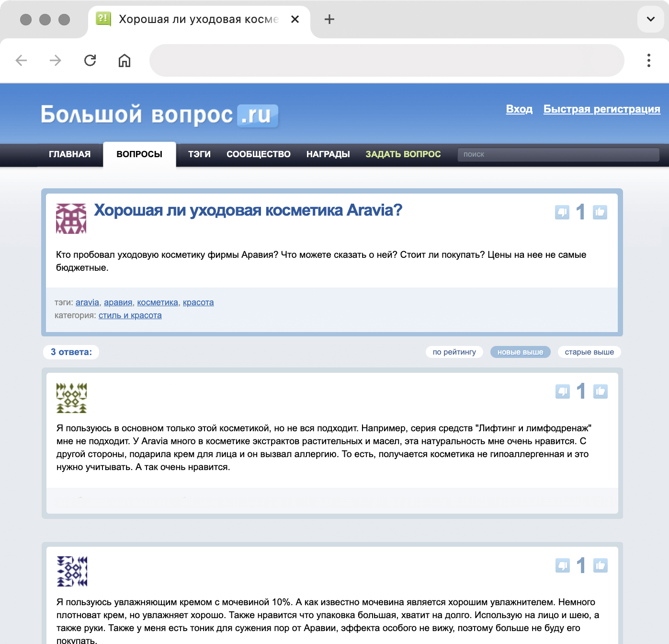669x644 pixels.
Task: Click ЗАДАТЬ ВОПРОС in the navigation
Action: tap(403, 154)
